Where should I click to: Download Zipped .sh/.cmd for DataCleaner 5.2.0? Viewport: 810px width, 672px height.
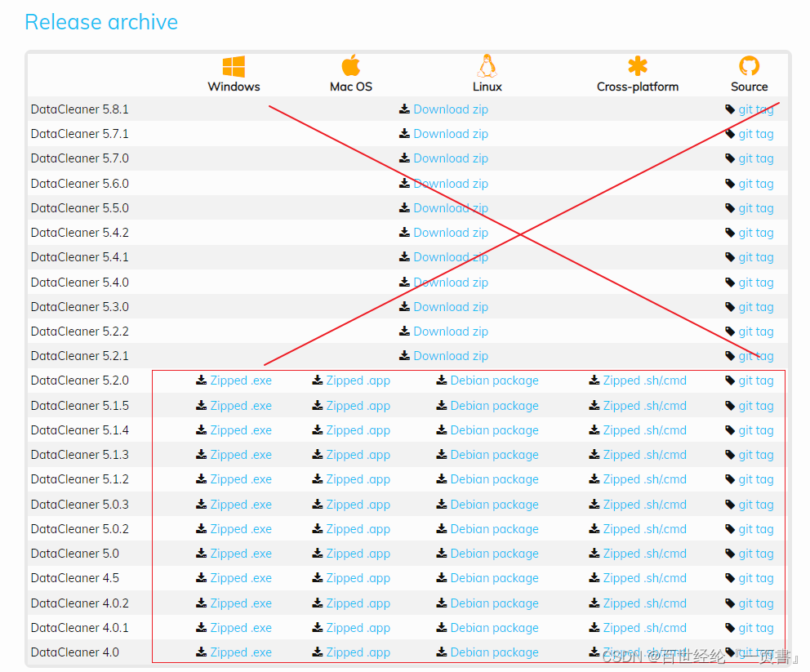tap(645, 381)
